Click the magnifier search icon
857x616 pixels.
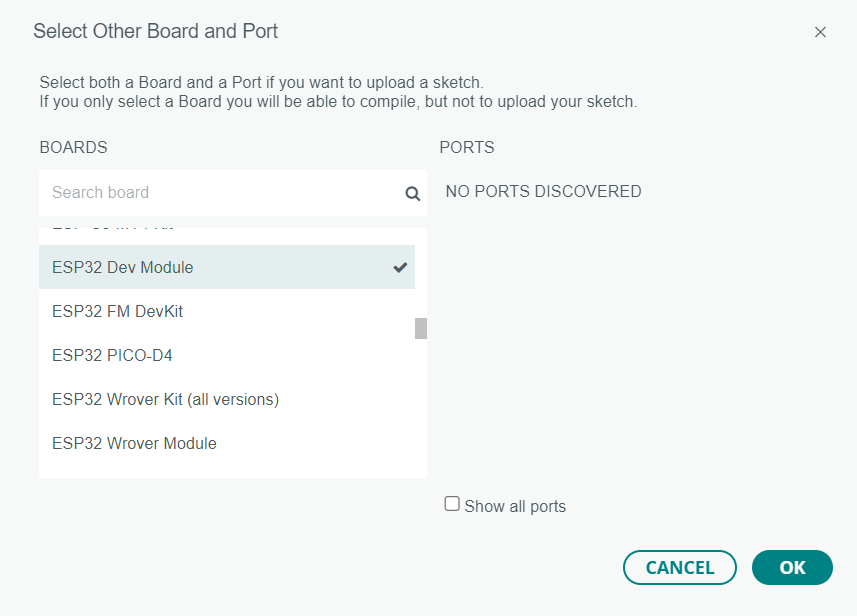coord(412,194)
